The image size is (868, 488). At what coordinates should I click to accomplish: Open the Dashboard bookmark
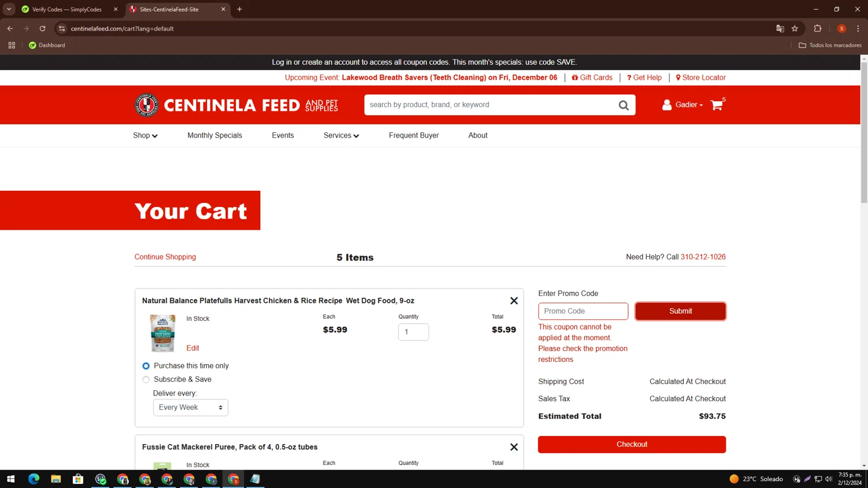[47, 45]
